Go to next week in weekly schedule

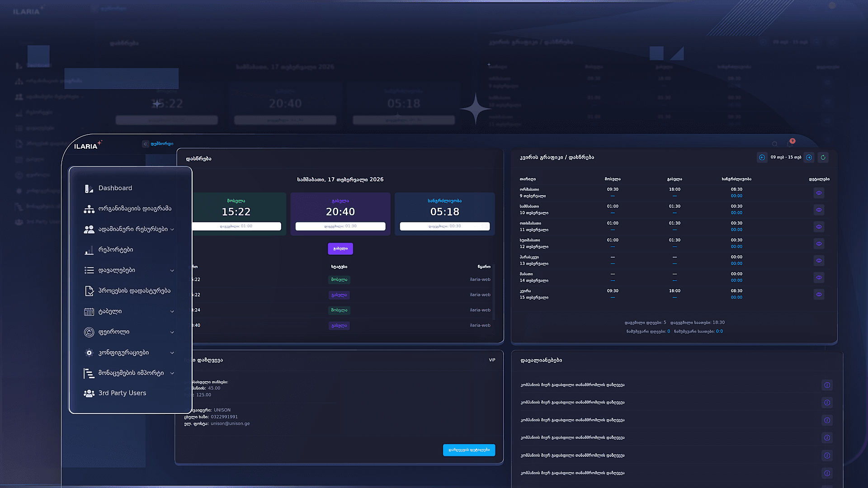point(809,157)
